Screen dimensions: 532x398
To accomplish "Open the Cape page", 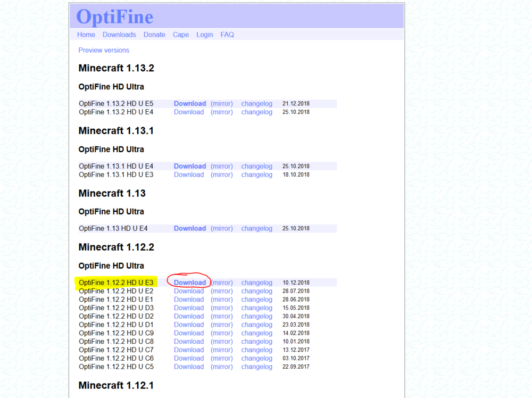I will (x=180, y=34).
